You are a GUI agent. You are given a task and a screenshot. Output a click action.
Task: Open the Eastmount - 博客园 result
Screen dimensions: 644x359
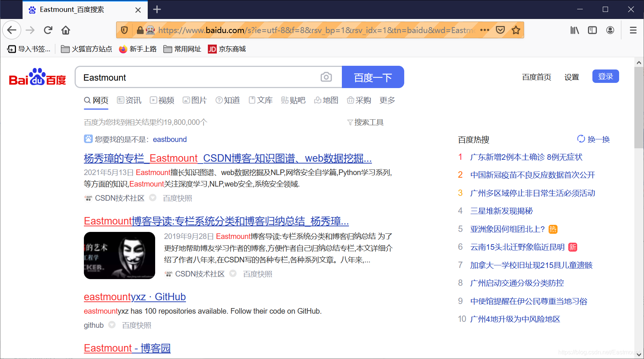point(127,348)
